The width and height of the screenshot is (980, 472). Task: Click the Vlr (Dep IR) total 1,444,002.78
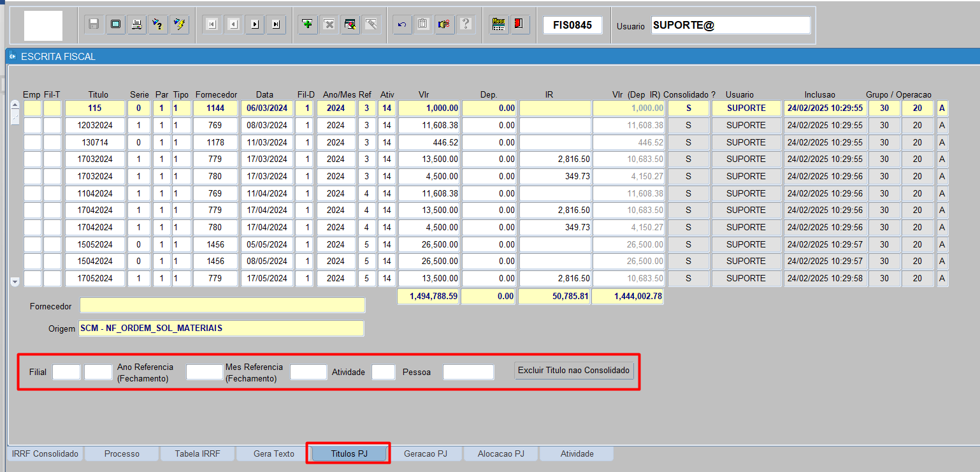point(628,297)
